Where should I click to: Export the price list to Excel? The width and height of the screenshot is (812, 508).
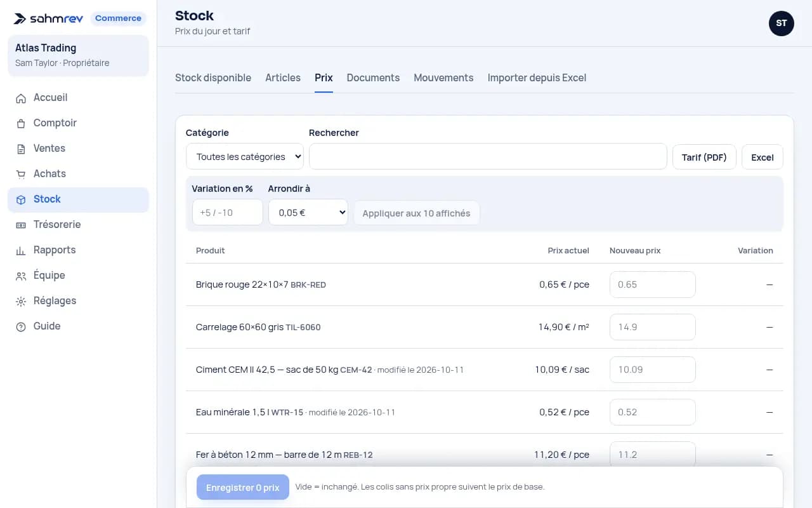[763, 157]
